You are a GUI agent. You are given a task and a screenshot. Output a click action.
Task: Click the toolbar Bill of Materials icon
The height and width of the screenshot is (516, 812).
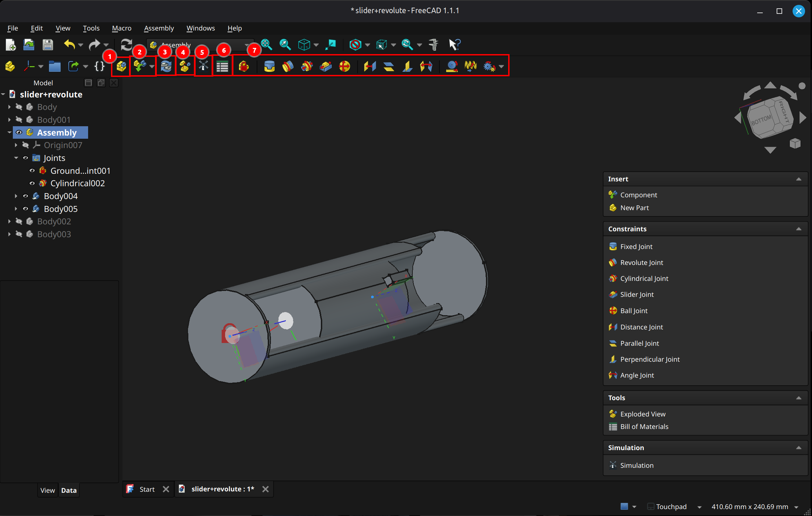pyautogui.click(x=222, y=66)
